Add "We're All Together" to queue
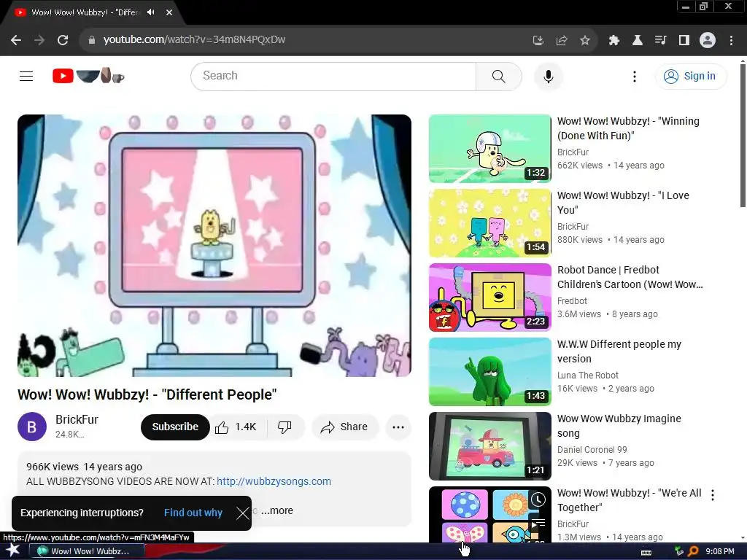The width and height of the screenshot is (747, 560). click(x=538, y=524)
